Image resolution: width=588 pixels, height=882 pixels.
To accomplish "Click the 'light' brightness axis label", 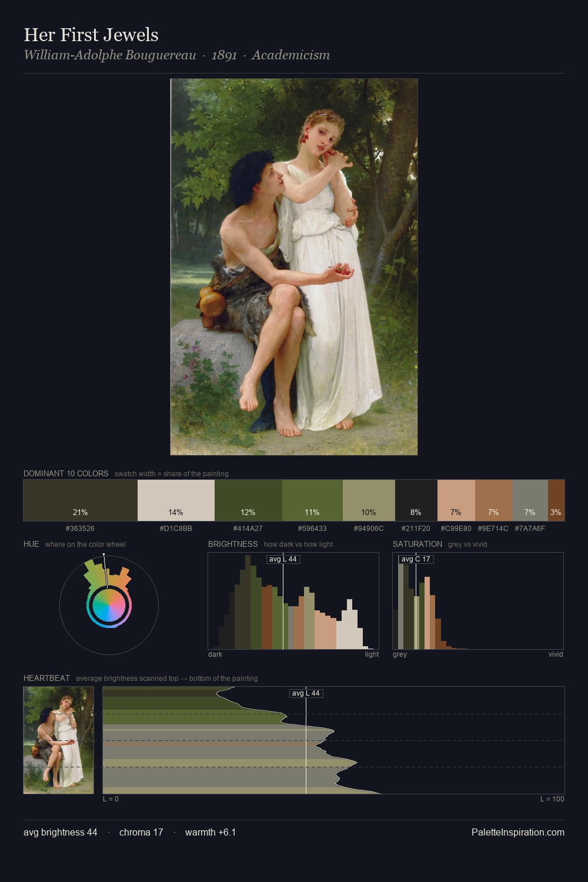I will (372, 654).
